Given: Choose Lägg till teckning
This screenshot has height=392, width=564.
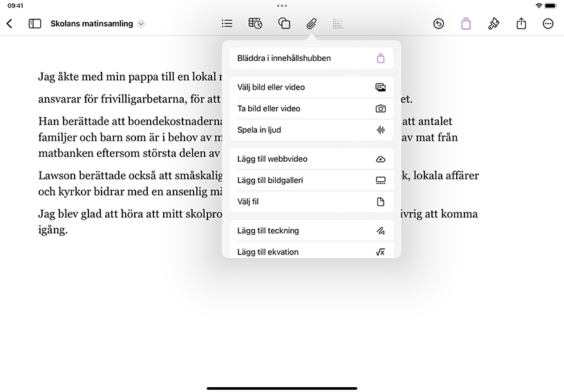Looking at the screenshot, I should pos(312,230).
